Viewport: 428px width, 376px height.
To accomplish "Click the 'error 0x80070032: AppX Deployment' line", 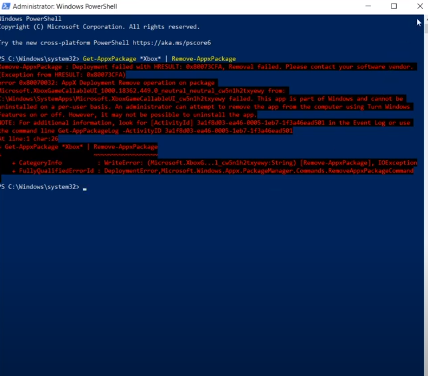I will (x=107, y=83).
